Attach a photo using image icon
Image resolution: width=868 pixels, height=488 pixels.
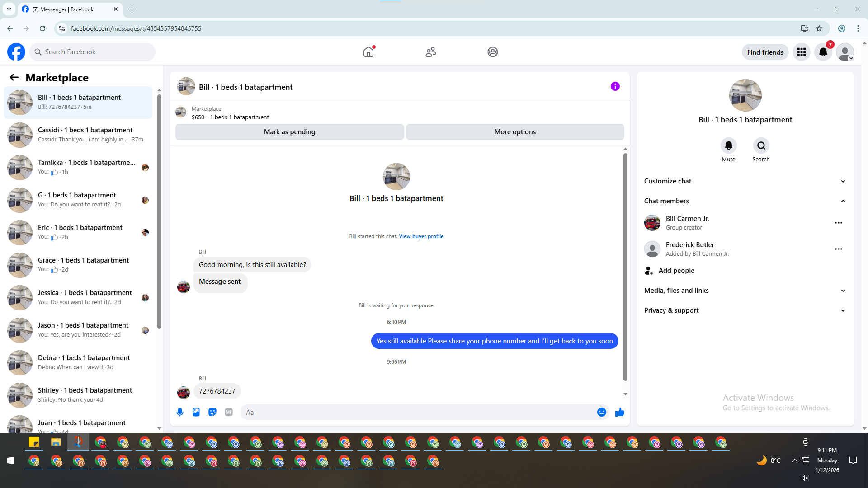click(x=196, y=412)
